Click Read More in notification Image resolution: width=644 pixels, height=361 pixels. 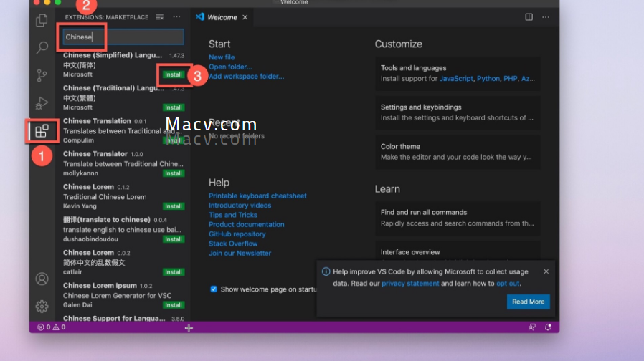pyautogui.click(x=528, y=302)
